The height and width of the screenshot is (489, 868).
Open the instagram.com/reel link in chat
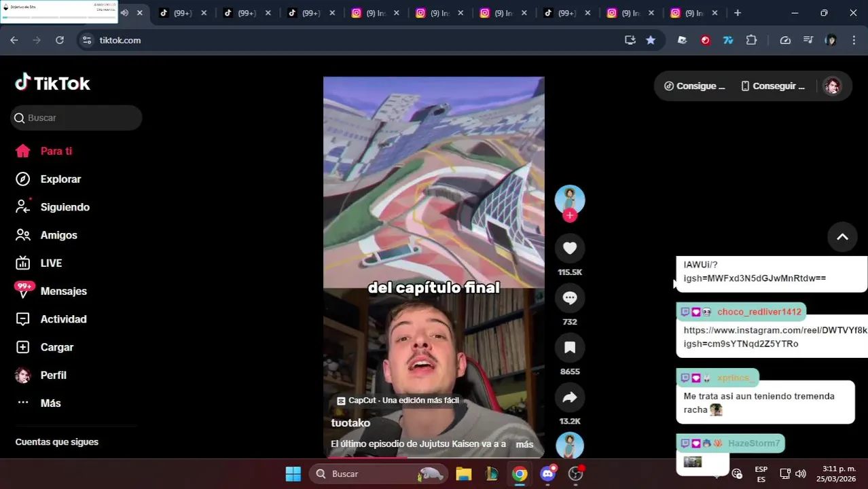[775, 337]
